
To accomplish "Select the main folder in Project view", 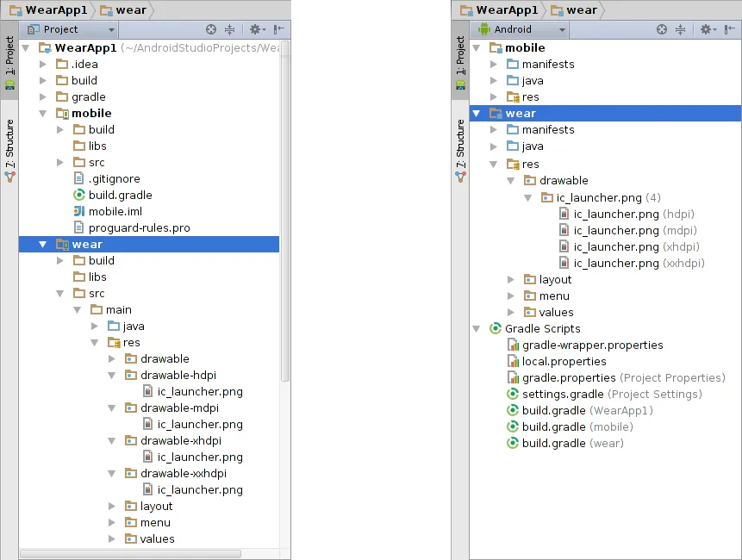I will click(x=111, y=310).
